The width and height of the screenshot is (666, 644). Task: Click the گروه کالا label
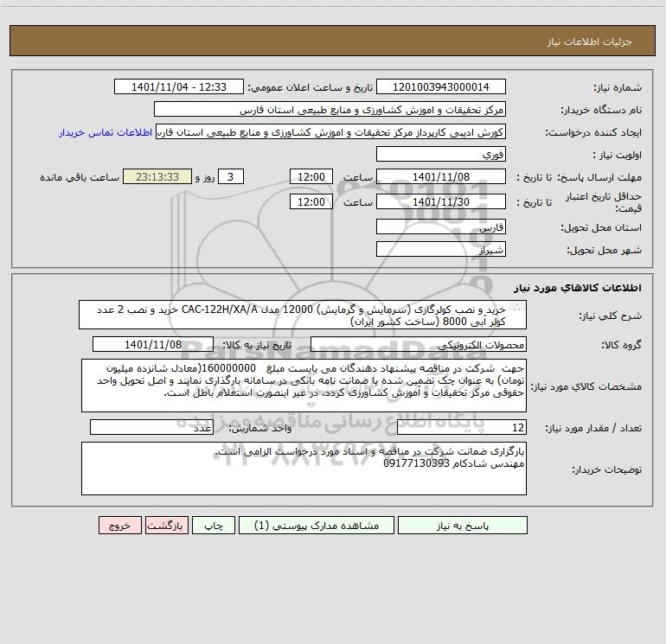tap(621, 345)
